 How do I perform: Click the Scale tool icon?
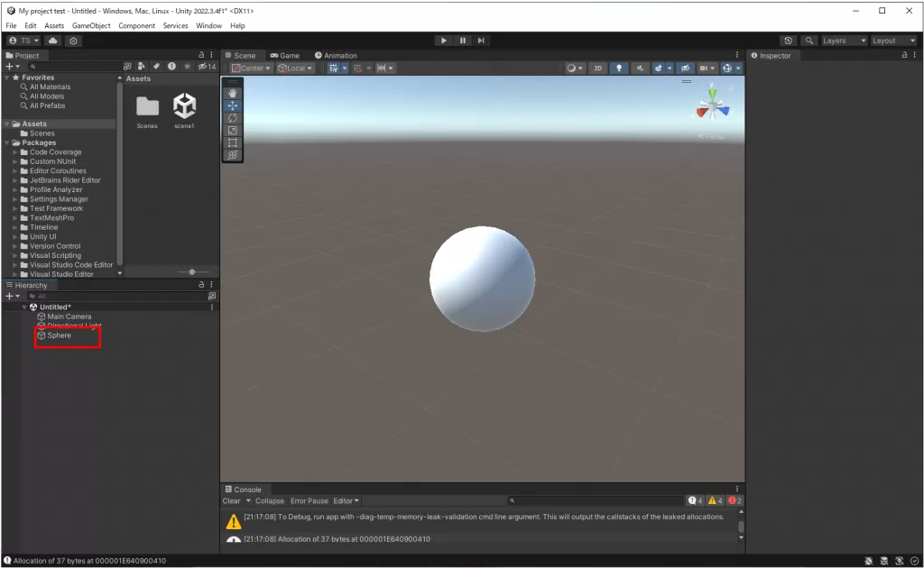(x=232, y=131)
